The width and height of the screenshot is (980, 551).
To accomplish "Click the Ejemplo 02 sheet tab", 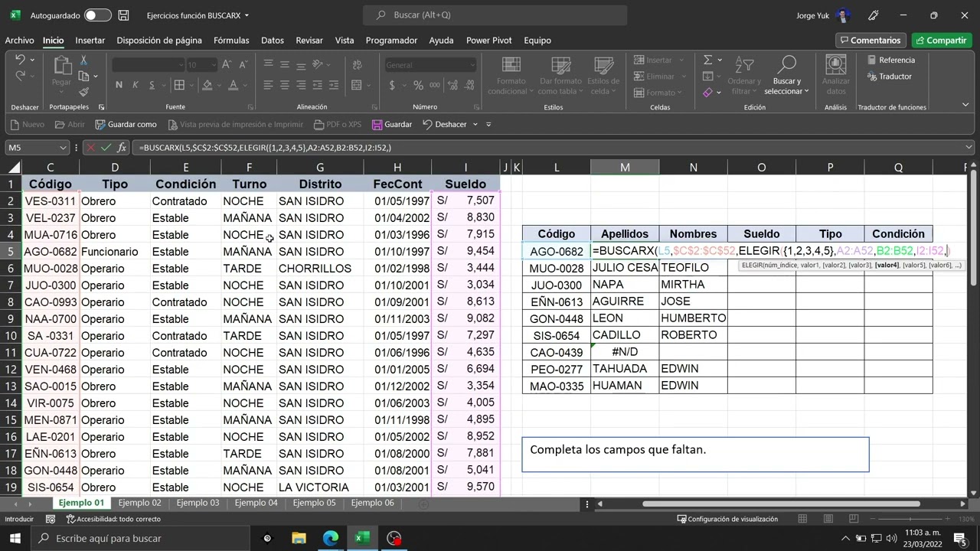I will coord(139,503).
